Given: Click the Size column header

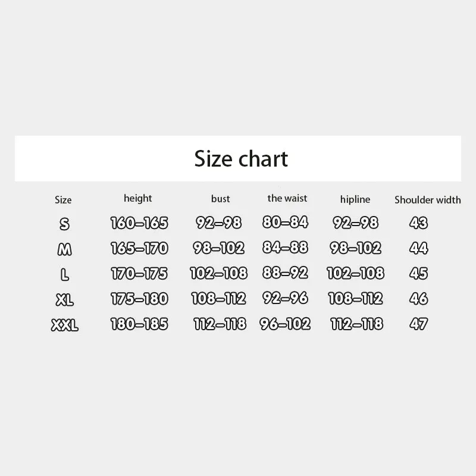Looking at the screenshot, I should [63, 200].
